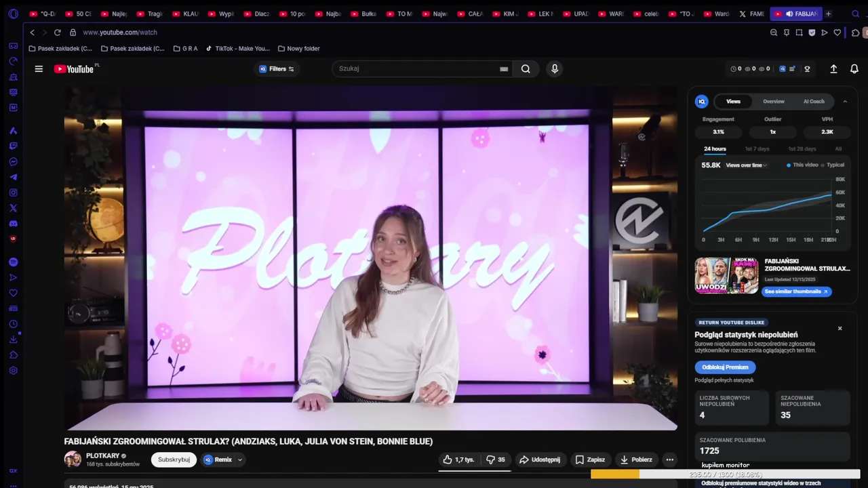Click the PLOTKARY channel avatar
This screenshot has height=488, width=868.
[x=73, y=460]
